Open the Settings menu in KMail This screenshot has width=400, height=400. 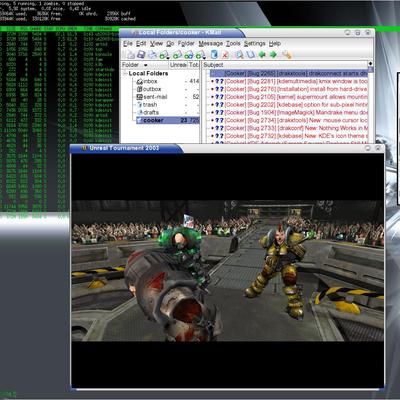[x=254, y=44]
